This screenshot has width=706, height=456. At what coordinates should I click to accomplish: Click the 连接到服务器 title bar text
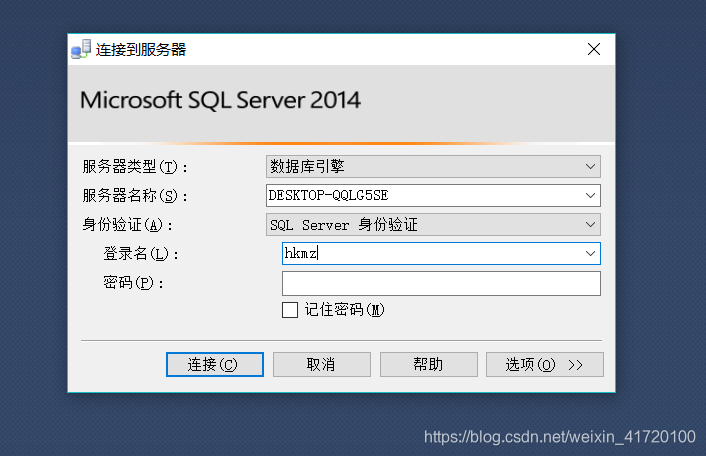pos(141,49)
